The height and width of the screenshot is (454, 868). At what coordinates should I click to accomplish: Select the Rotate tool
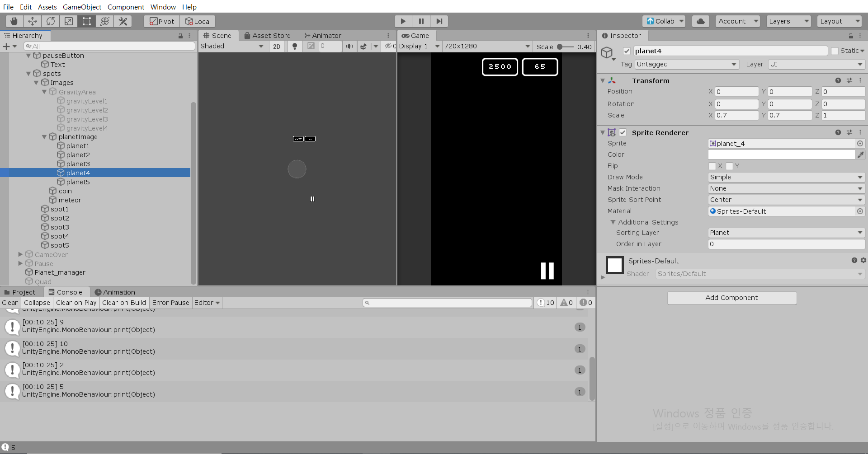pyautogui.click(x=51, y=21)
